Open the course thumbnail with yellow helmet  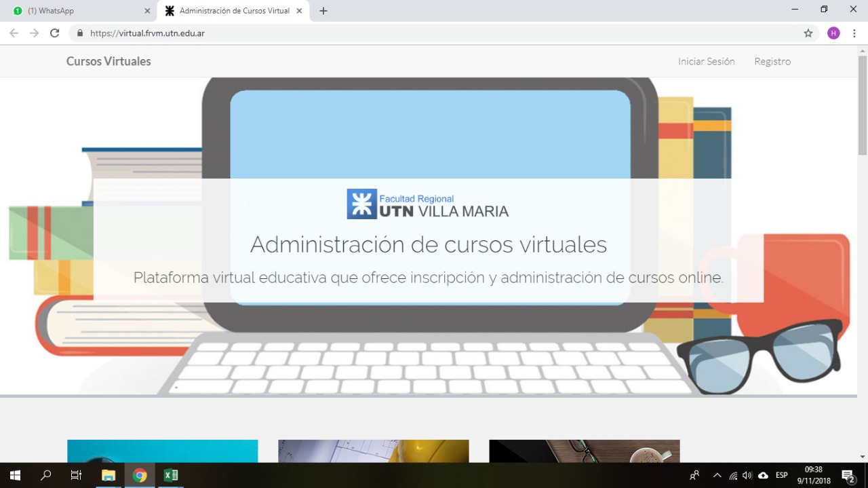coord(374,451)
